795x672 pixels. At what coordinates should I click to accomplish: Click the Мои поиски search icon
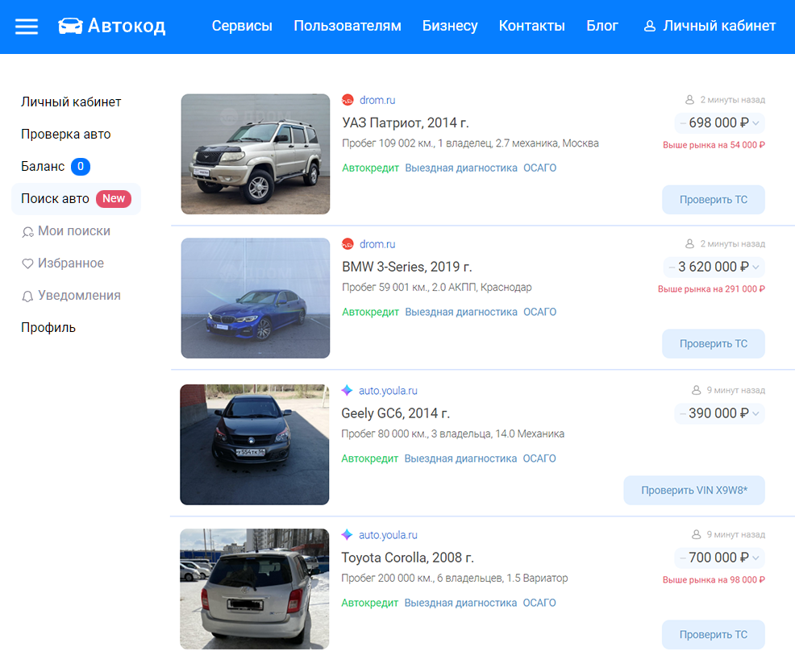[27, 232]
